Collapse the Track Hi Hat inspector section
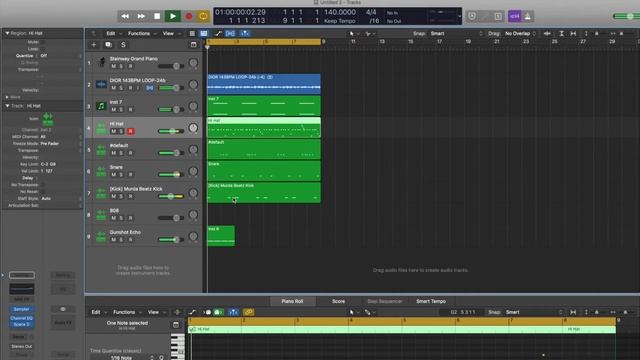Image resolution: width=640 pixels, height=360 pixels. pyautogui.click(x=7, y=106)
